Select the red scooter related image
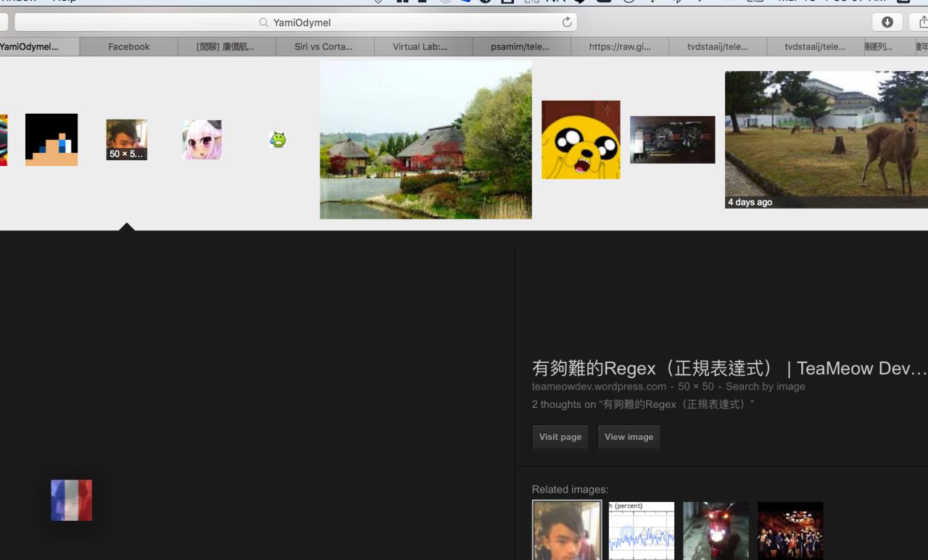928x560 pixels. (x=716, y=530)
